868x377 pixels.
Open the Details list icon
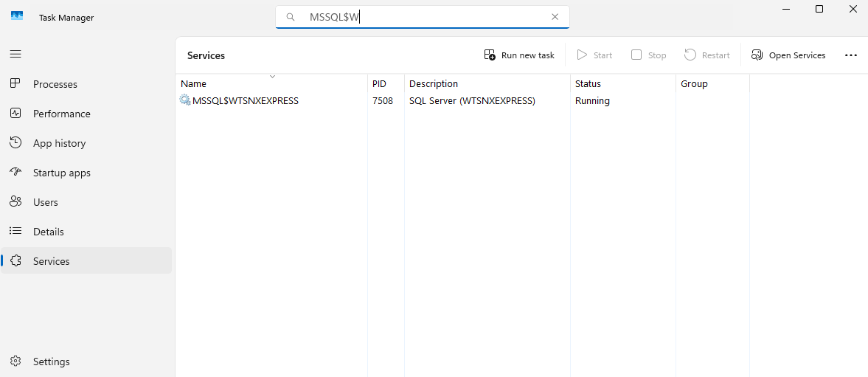15,232
